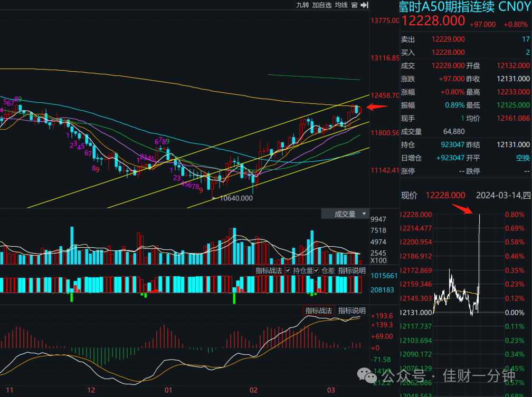532x397 pixels.
Task: Click the 买入 price 12228.000
Action: pyautogui.click(x=448, y=53)
